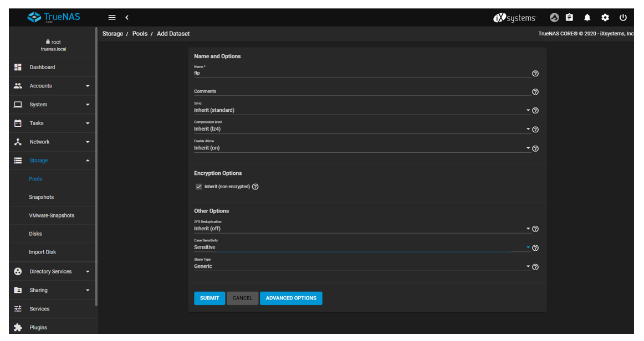Show help for Share Type
Screen dimensions: 644x341
point(535,267)
